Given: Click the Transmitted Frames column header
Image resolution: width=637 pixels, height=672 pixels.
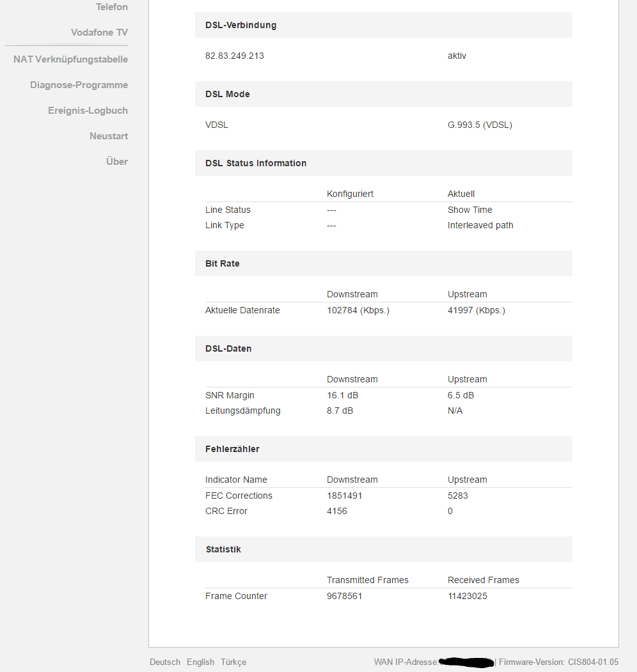Looking at the screenshot, I should click(367, 580).
